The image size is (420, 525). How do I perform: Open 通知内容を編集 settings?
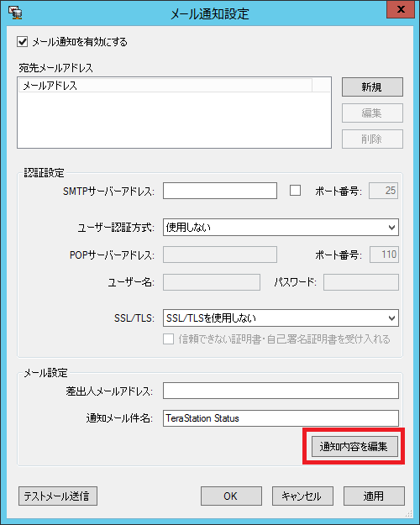coord(354,446)
